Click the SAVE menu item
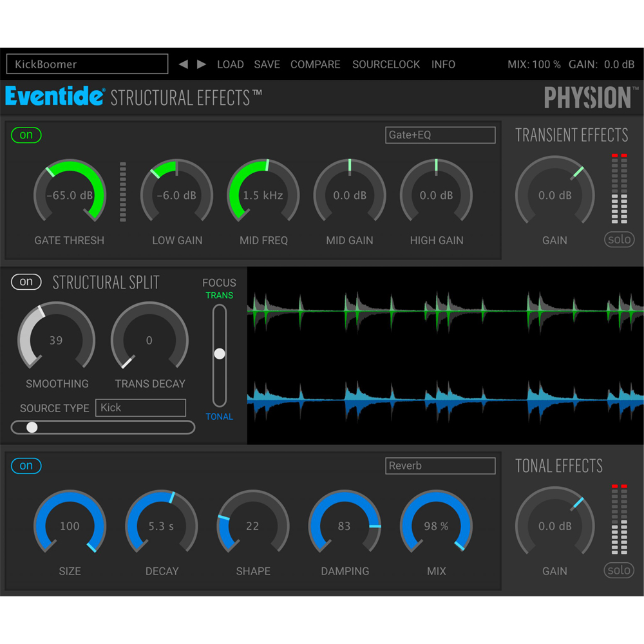The height and width of the screenshot is (644, 644). 267,64
